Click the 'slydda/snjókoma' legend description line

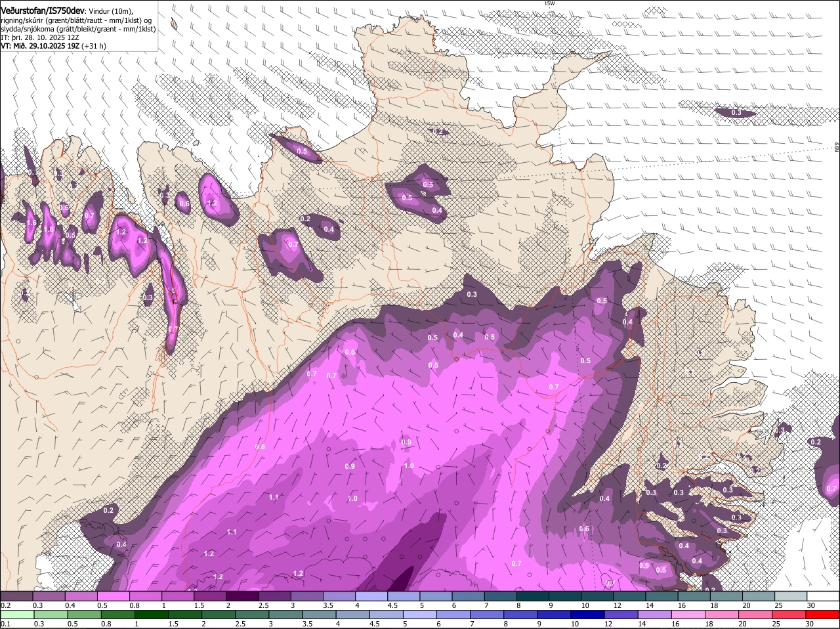tap(78, 29)
